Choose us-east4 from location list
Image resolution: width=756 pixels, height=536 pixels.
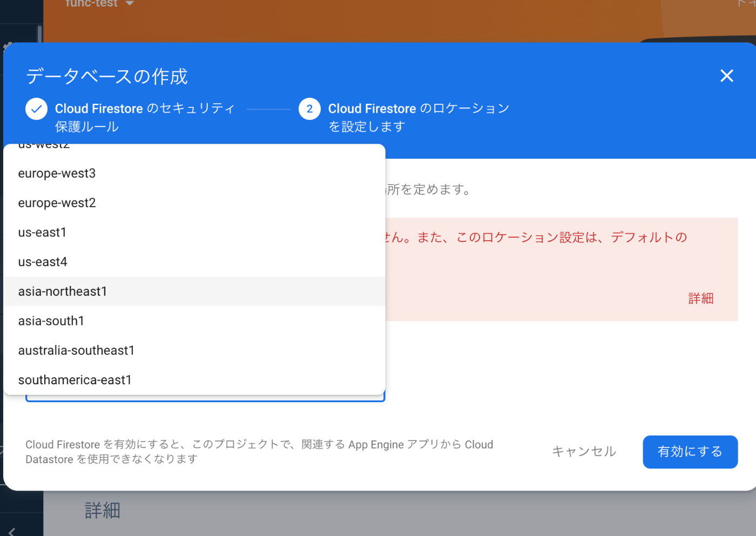click(x=194, y=262)
